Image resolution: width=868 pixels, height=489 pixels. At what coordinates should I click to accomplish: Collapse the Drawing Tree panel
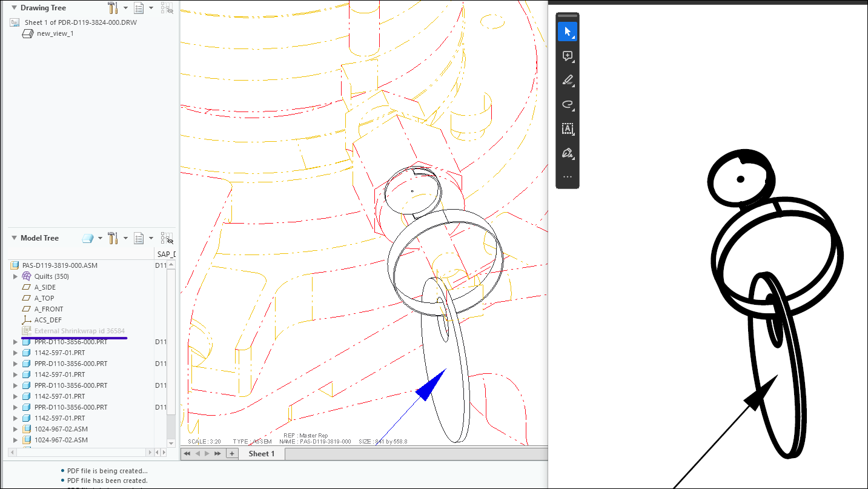[x=14, y=8]
